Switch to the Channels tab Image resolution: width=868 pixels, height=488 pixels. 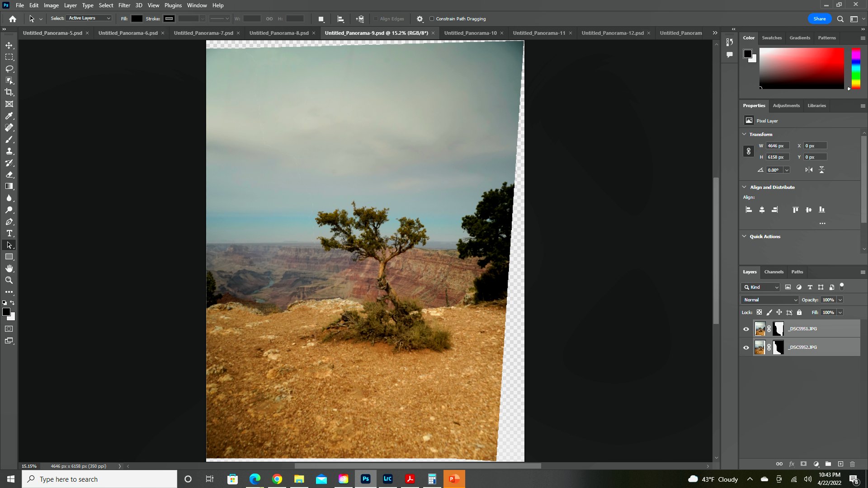click(x=774, y=272)
